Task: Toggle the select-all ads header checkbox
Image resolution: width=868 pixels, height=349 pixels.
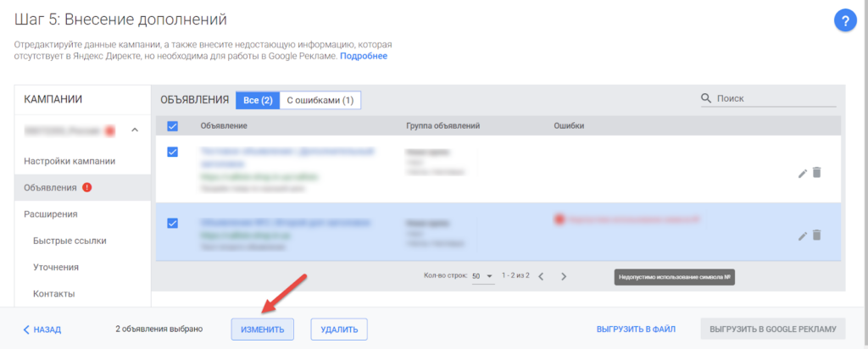Action: tap(173, 126)
